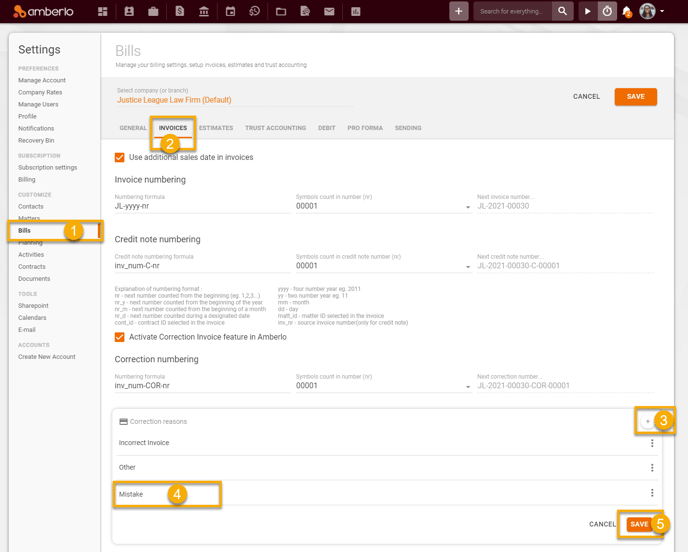Switch to the Estimates tab
Image resolution: width=688 pixels, height=552 pixels.
216,128
